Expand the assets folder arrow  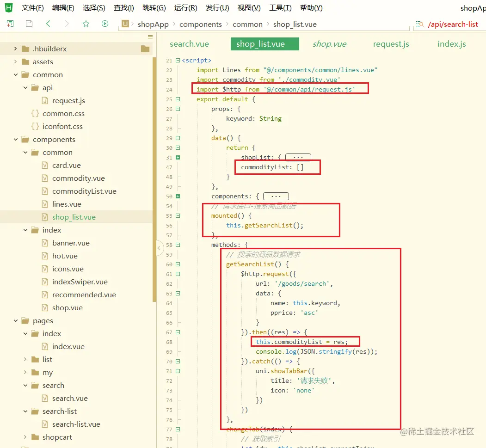tap(16, 61)
